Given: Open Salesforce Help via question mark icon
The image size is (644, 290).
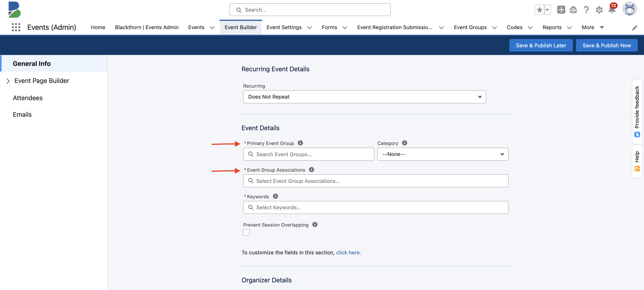Looking at the screenshot, I should pos(586,9).
